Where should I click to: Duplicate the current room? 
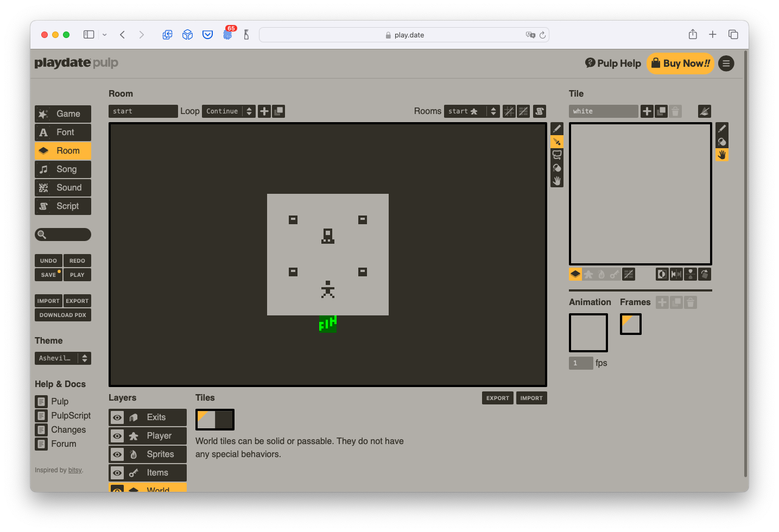278,111
